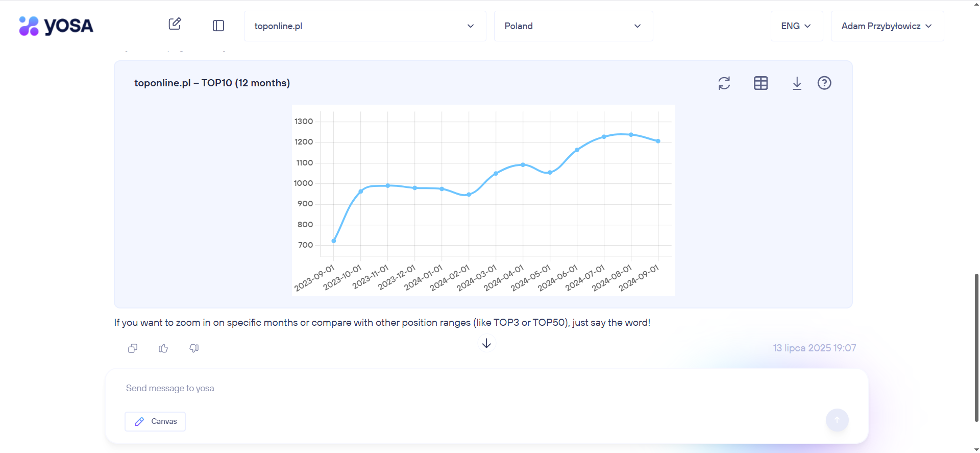The width and height of the screenshot is (980, 453).
Task: Click the scroll-to-bottom arrow button
Action: click(x=486, y=343)
